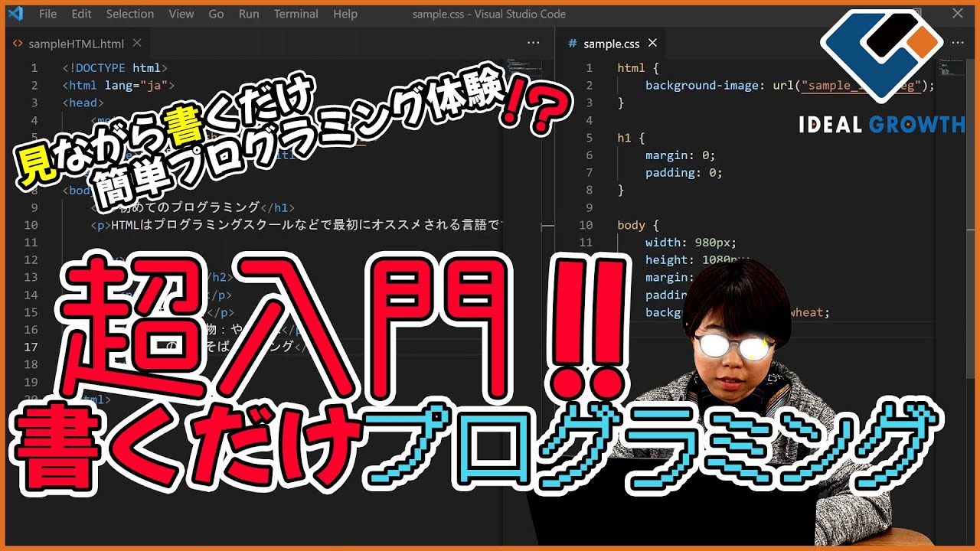Click the '<html lang="ja">' line

click(119, 85)
